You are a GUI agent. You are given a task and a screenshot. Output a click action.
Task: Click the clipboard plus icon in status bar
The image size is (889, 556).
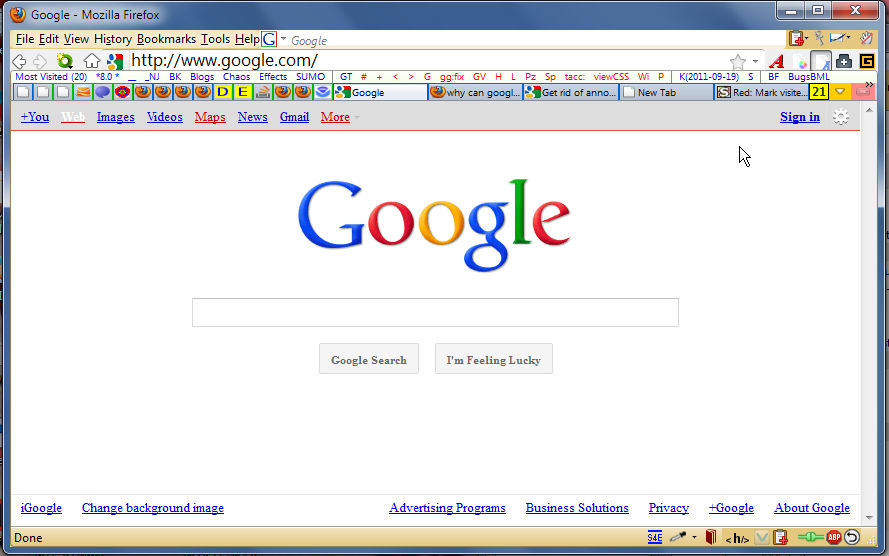click(781, 537)
